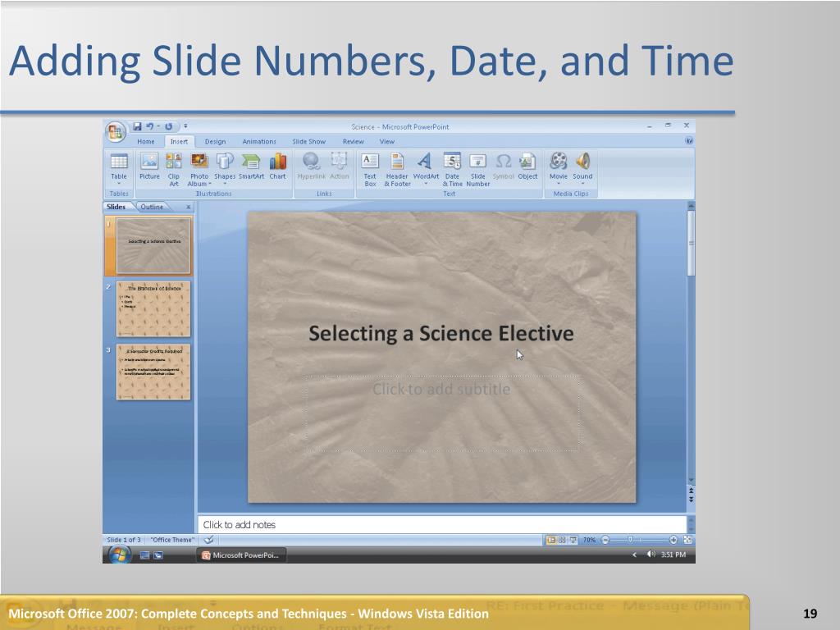
Task: Open the Review tab
Action: (353, 141)
